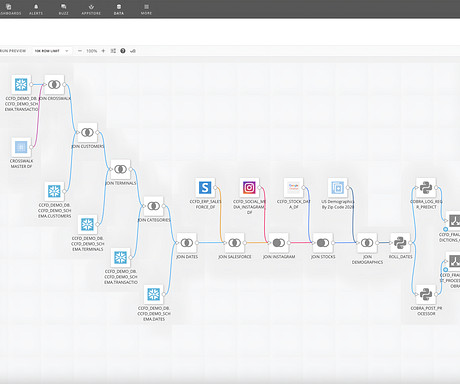Select the ROLL_DATES Python script tile
This screenshot has height=384, width=460.
tap(400, 243)
